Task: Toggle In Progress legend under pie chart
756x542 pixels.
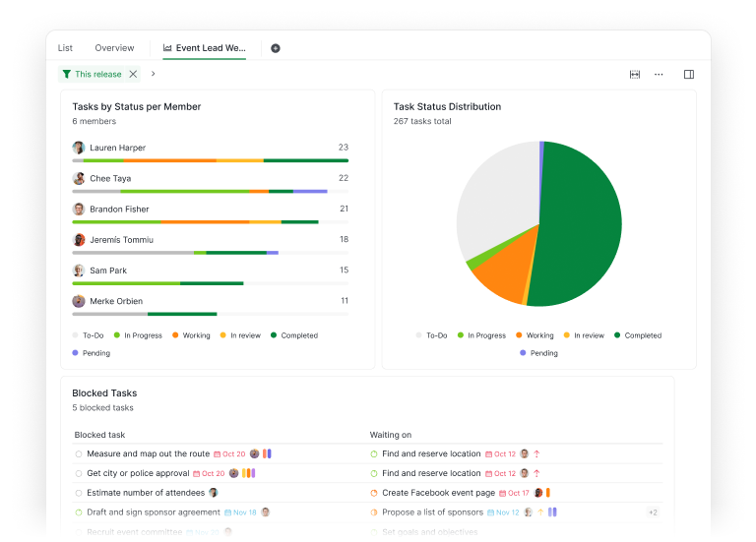Action: point(481,335)
